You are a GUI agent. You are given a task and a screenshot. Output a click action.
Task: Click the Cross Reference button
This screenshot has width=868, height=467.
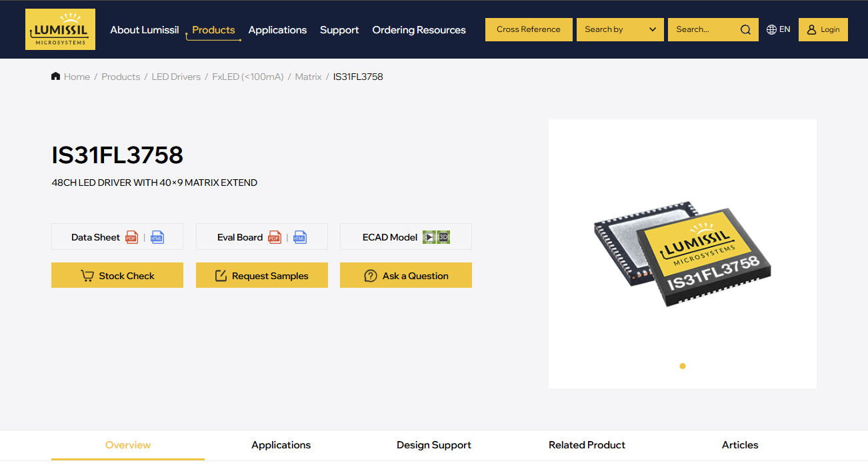pos(529,29)
